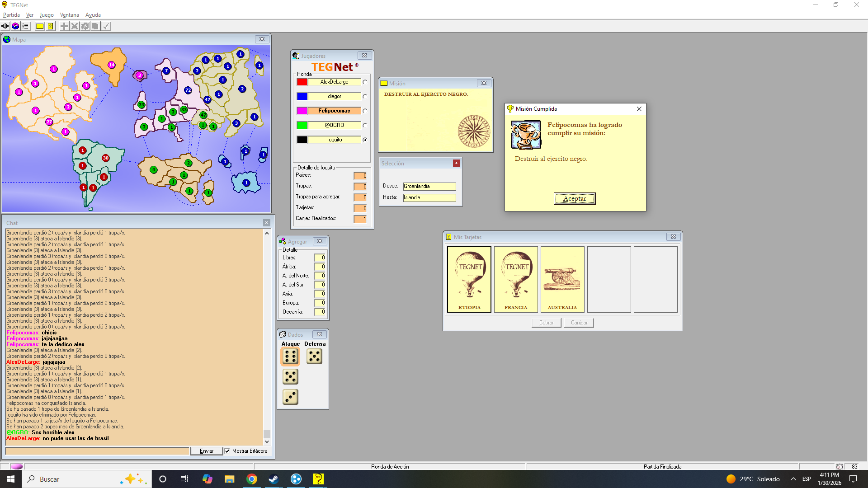
Task: Open the Partida menu
Action: click(x=11, y=15)
